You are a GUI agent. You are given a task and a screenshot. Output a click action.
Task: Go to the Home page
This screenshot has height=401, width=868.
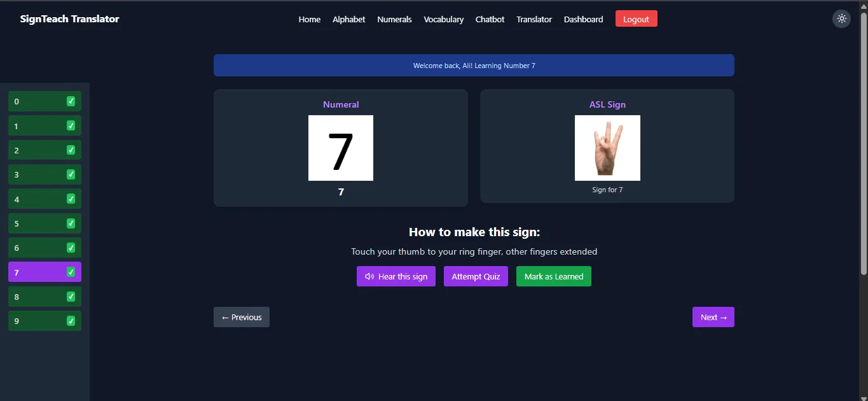(x=310, y=19)
